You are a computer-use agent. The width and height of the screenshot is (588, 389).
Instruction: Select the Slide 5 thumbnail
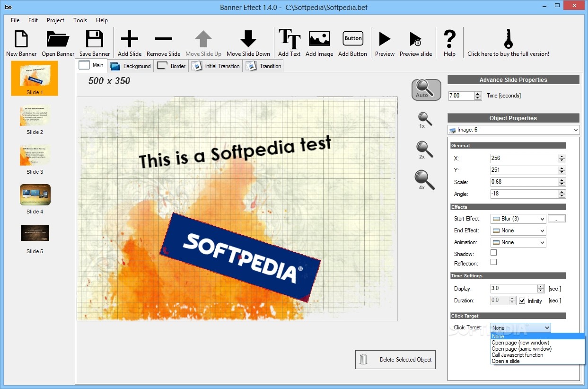[35, 233]
